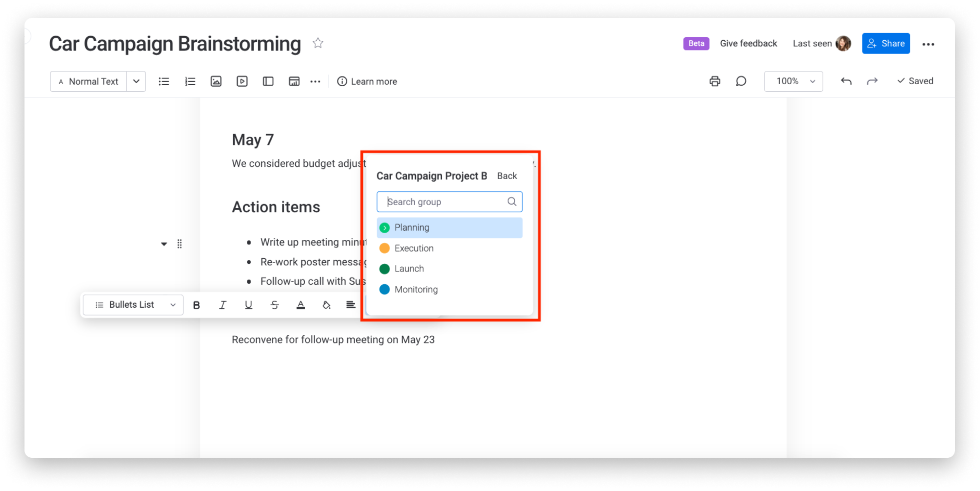The image size is (980, 491).
Task: Redo the last change
Action: (872, 81)
